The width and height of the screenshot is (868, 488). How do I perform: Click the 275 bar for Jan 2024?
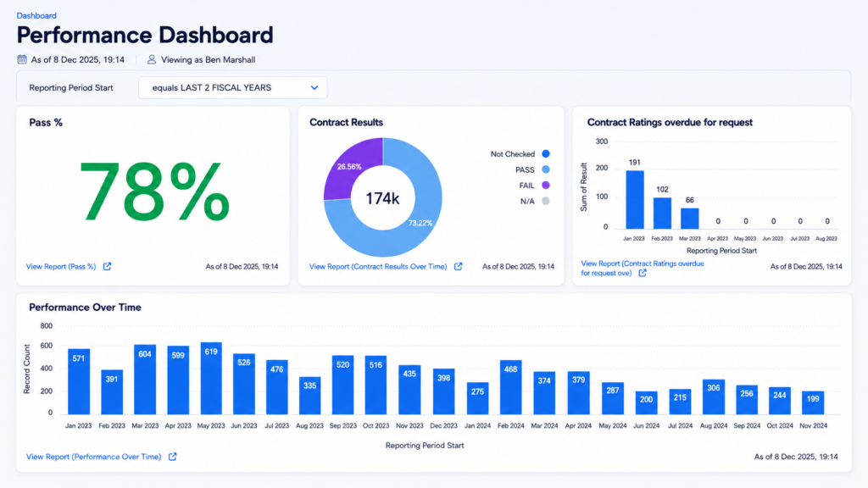pyautogui.click(x=478, y=398)
